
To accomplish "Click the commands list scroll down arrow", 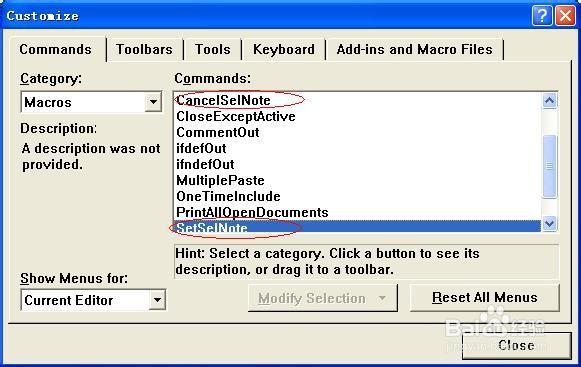I will (x=550, y=224).
